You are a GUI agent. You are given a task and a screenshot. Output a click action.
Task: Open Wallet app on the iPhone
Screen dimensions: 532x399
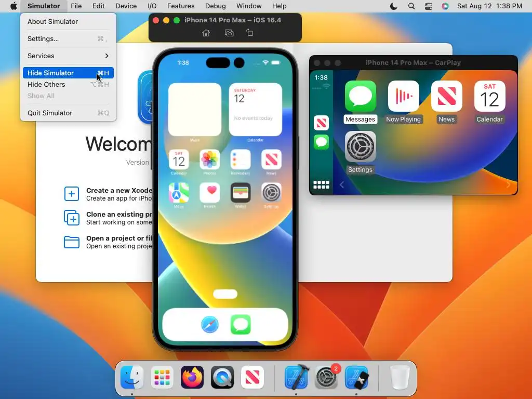[241, 193]
